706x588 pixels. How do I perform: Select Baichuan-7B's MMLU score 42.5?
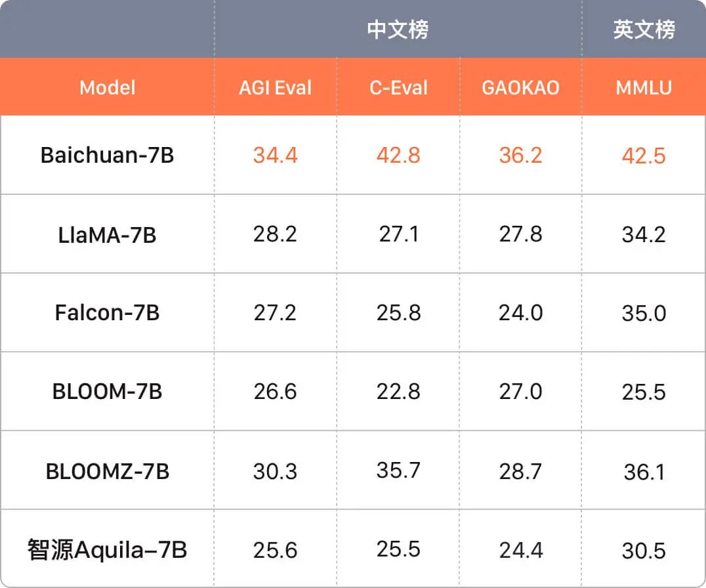644,156
